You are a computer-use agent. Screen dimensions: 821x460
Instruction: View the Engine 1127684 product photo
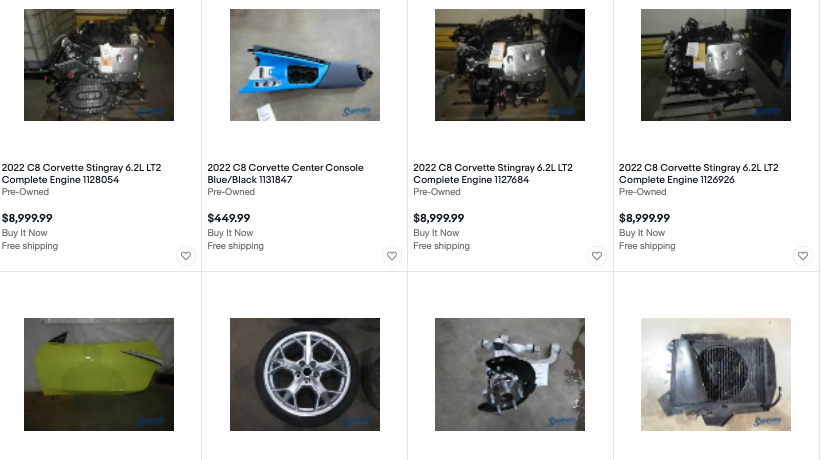point(510,65)
